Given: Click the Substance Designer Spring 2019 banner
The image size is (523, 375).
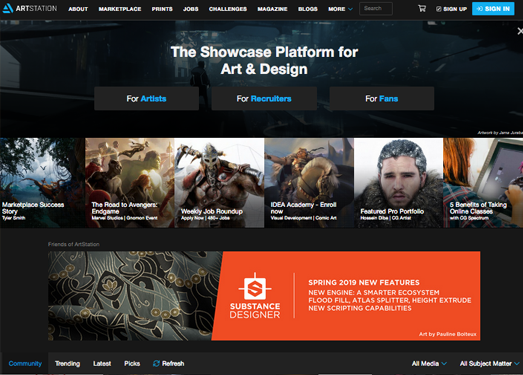Looking at the screenshot, I should click(x=264, y=296).
